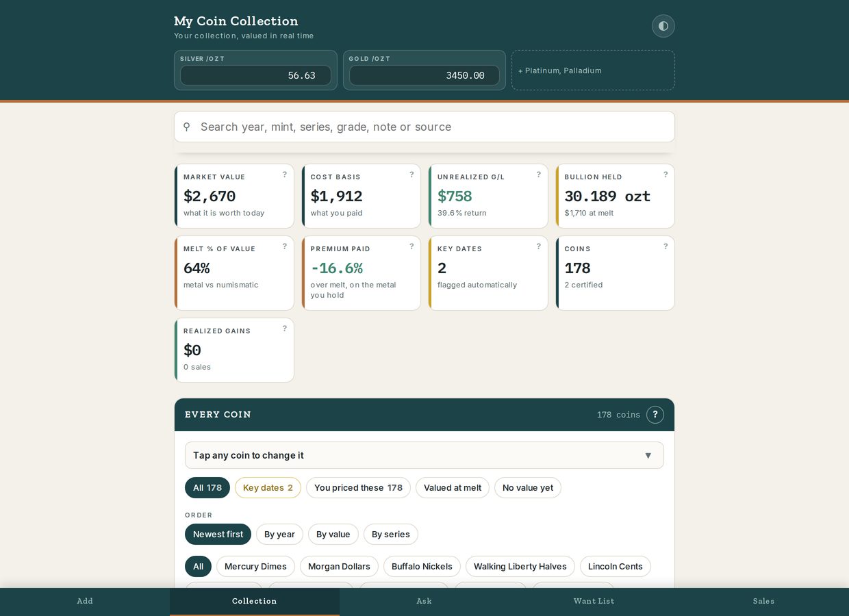Sort coins By series
Viewport: 849px width, 616px height.
pyautogui.click(x=391, y=535)
